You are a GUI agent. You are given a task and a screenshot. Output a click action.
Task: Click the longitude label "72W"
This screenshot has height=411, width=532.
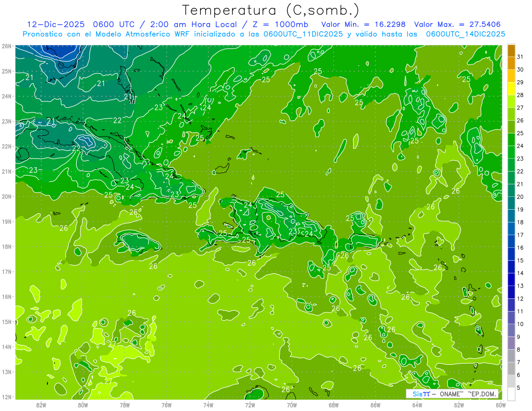[x=250, y=404]
